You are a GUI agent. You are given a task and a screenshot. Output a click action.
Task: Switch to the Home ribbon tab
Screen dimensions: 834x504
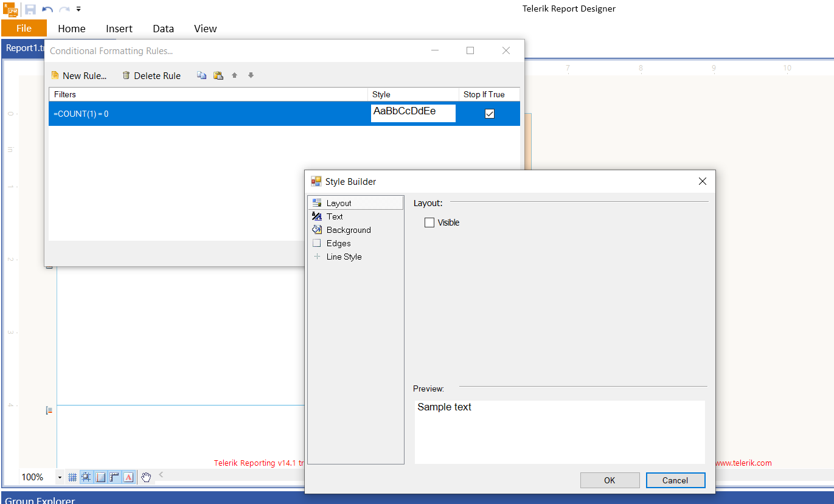click(x=72, y=29)
